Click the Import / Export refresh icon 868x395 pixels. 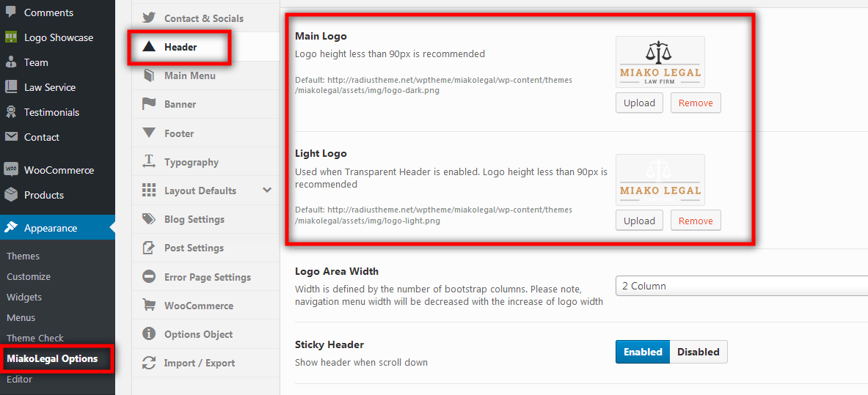click(x=149, y=363)
